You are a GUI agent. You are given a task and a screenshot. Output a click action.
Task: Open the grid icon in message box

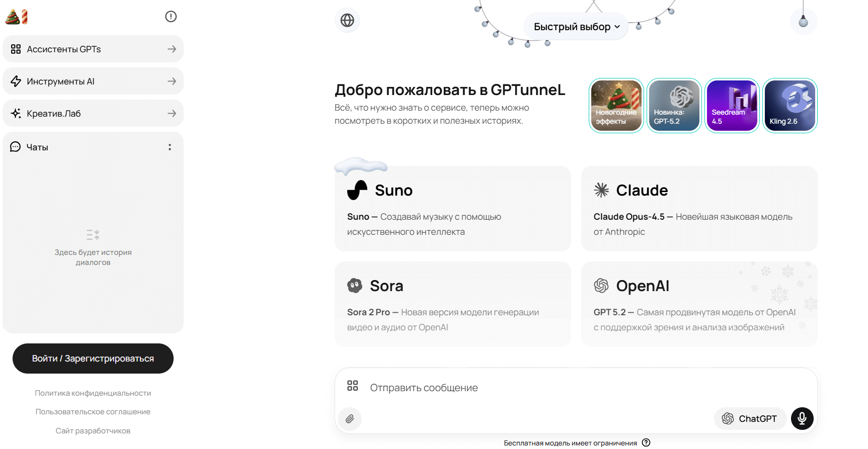click(352, 386)
